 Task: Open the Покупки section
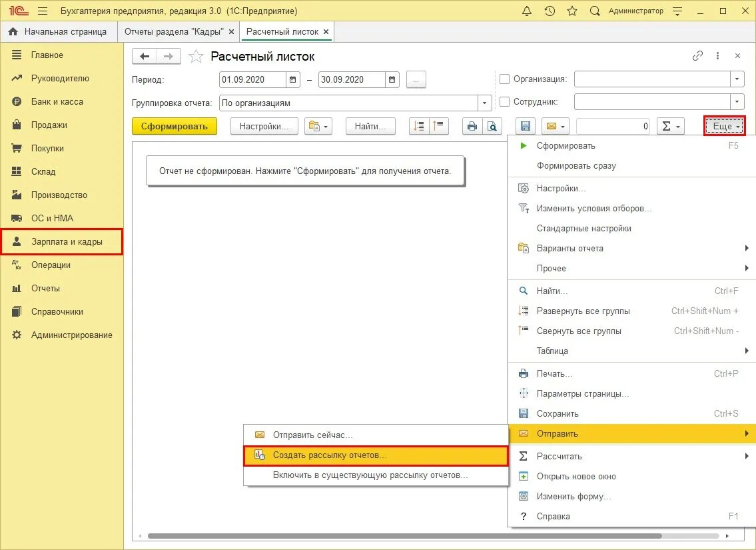62,148
